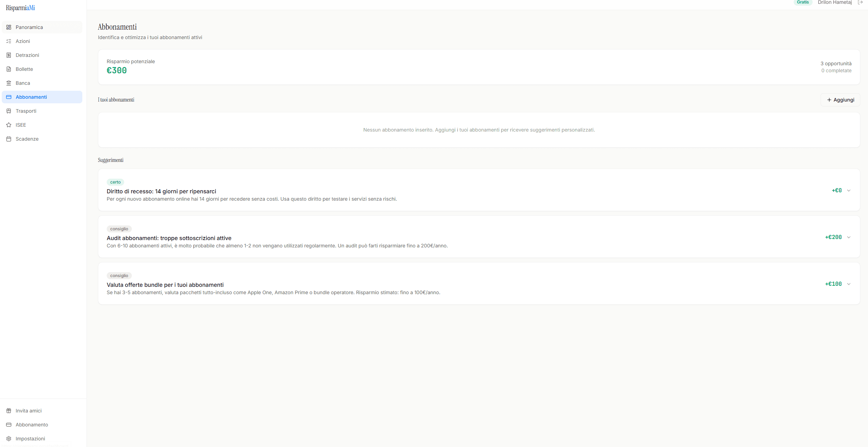Expand the Valuta offerte bundle chevron
Viewport: 868px width, 447px height.
[849, 284]
